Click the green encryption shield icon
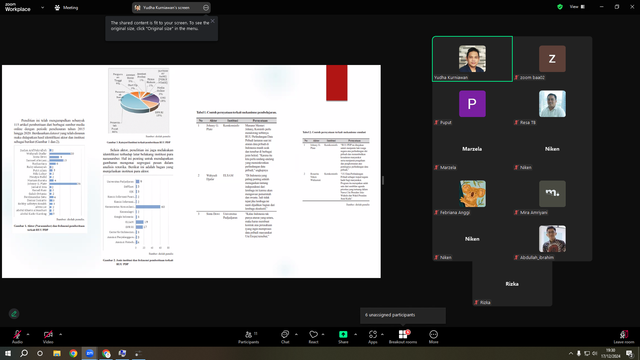Image resolution: width=640 pixels, height=360 pixels. pos(560,7)
